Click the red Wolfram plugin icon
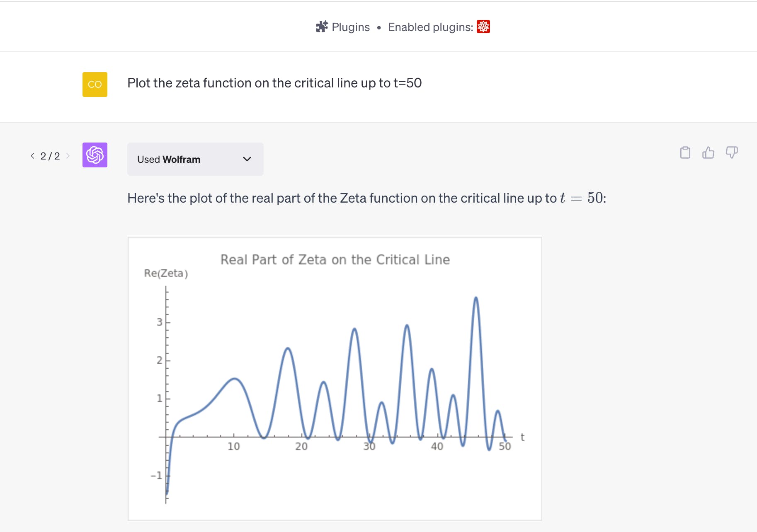Image resolution: width=757 pixels, height=532 pixels. click(x=483, y=27)
